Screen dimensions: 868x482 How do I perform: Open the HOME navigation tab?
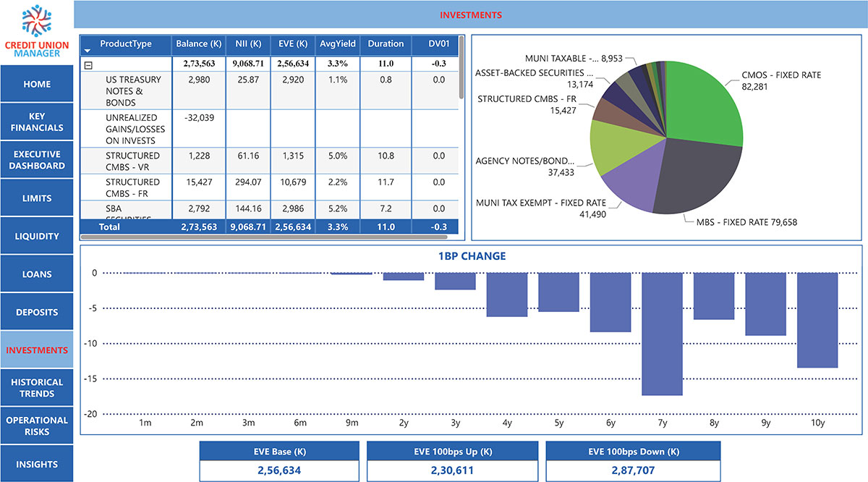click(x=37, y=84)
